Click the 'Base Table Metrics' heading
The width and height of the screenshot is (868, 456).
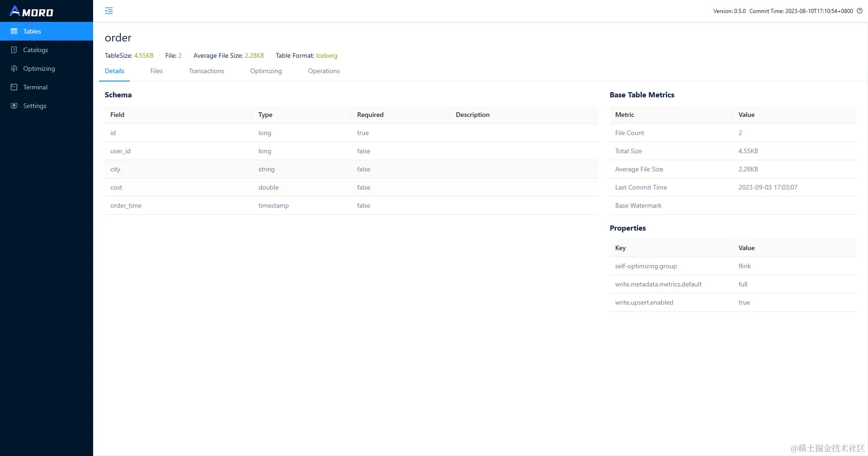coord(642,95)
